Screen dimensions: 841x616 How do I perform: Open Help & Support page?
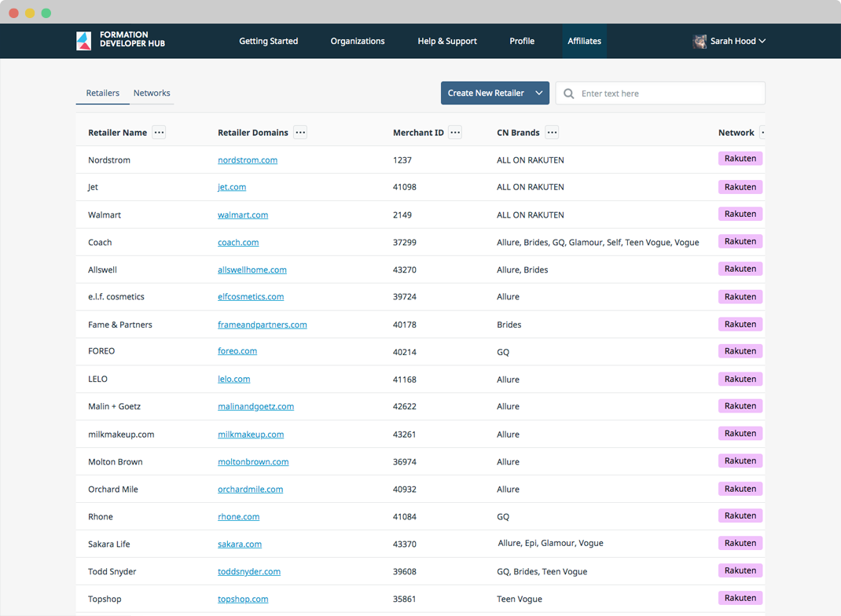(447, 41)
